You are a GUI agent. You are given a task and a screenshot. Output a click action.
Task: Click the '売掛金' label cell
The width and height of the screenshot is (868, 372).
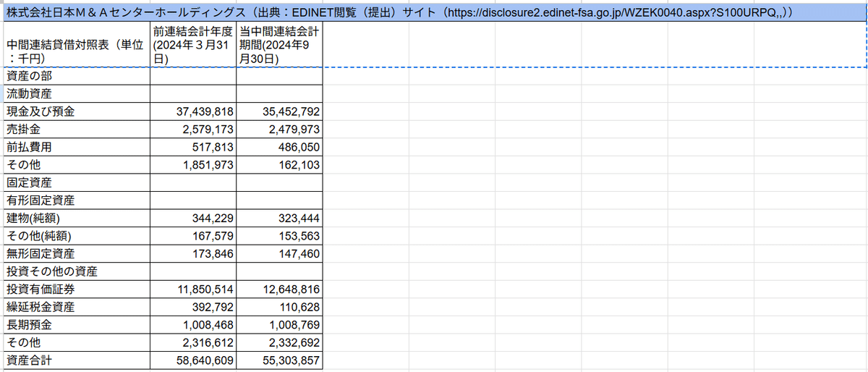tap(77, 130)
